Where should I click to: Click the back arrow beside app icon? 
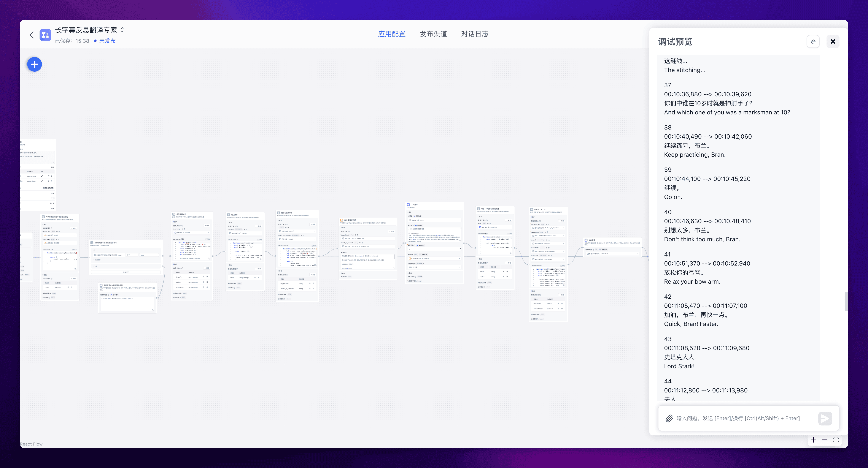click(x=32, y=35)
